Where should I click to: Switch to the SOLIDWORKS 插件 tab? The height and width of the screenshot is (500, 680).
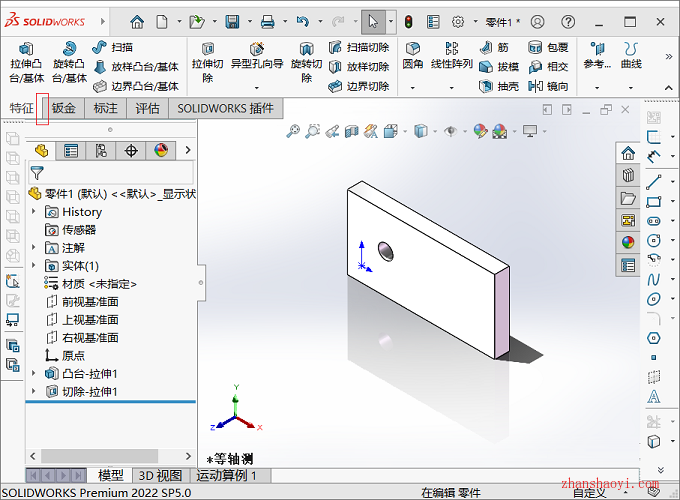226,108
